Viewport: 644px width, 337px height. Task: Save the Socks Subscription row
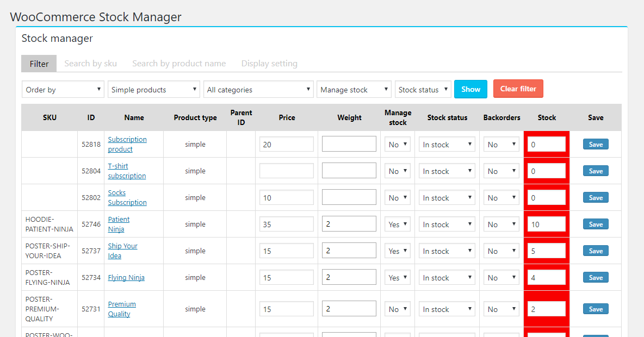click(596, 197)
